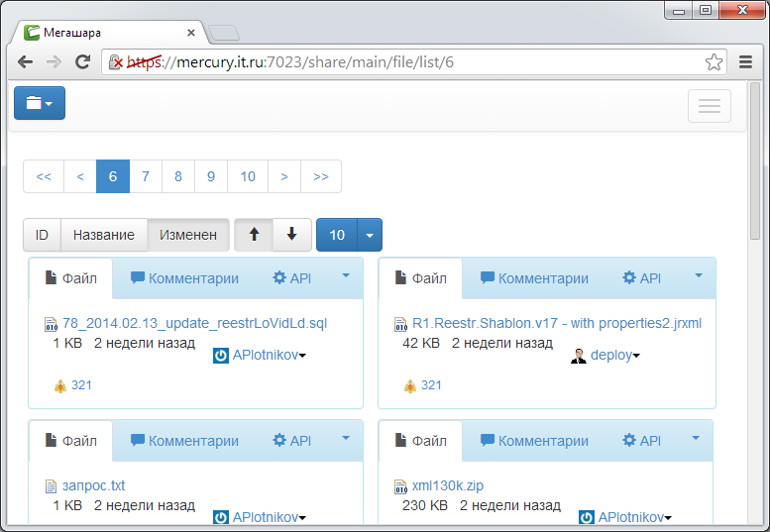The width and height of the screenshot is (770, 532).
Task: Open the Комментарии tab of the first file card
Action: click(x=184, y=278)
